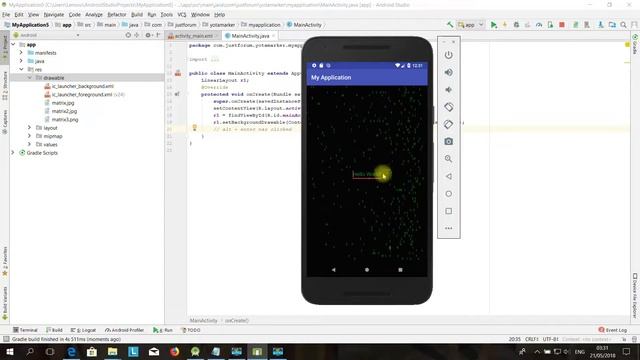Open the Run tool window
Image resolution: width=640 pixels, height=360 pixels.
[x=163, y=330]
